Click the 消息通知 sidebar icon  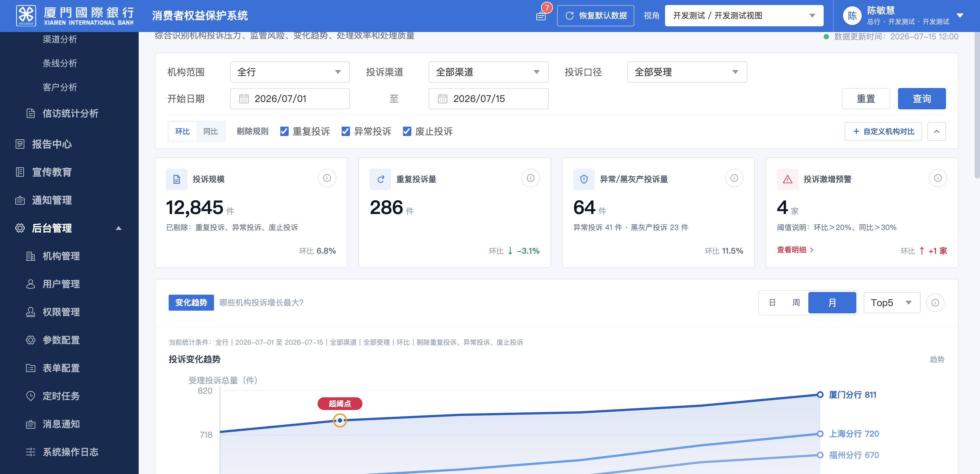(30, 424)
